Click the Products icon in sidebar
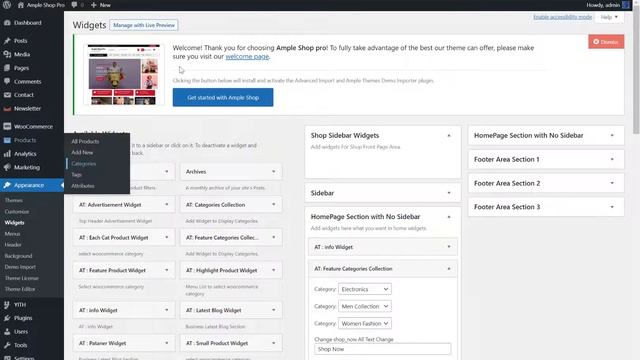Screen dimensions: 640x360 [7, 140]
